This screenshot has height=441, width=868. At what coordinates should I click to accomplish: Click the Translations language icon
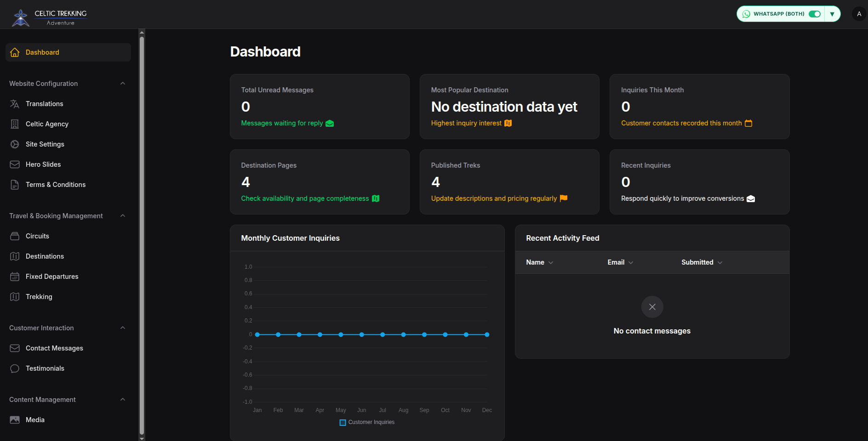15,104
